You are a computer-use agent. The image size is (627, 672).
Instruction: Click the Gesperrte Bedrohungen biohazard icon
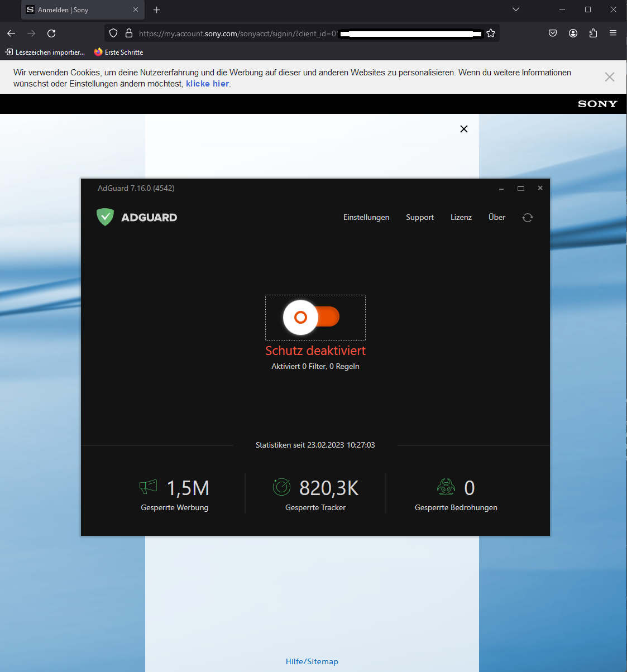tap(445, 487)
